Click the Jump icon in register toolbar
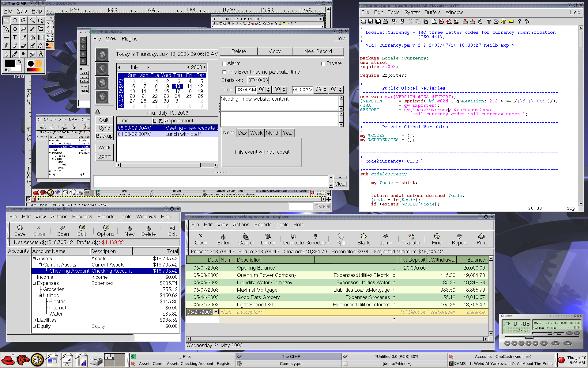 click(x=386, y=239)
